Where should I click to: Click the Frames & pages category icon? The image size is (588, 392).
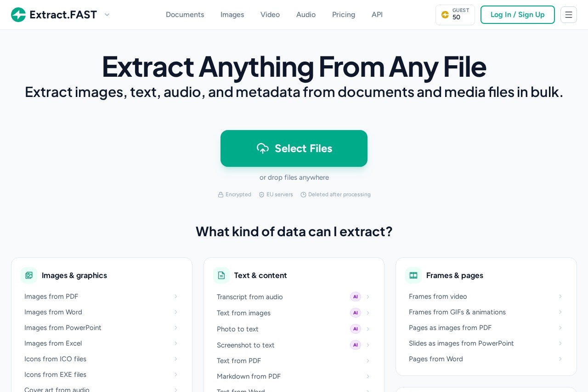tap(413, 275)
